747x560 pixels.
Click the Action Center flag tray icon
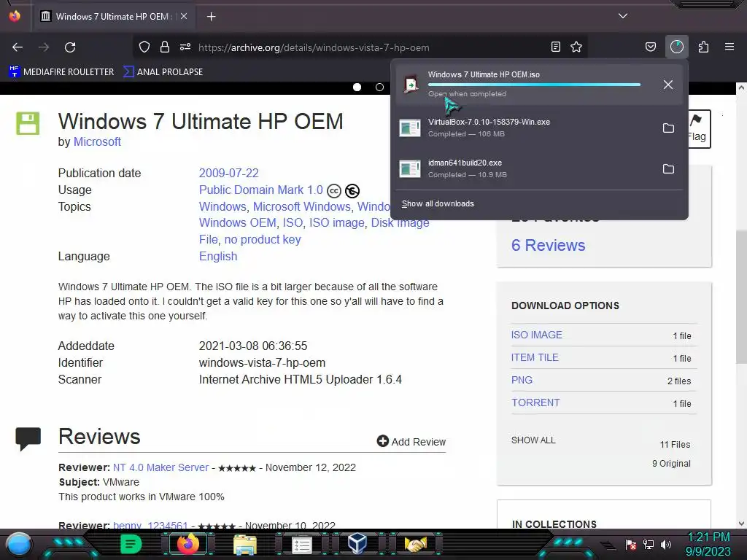point(631,544)
